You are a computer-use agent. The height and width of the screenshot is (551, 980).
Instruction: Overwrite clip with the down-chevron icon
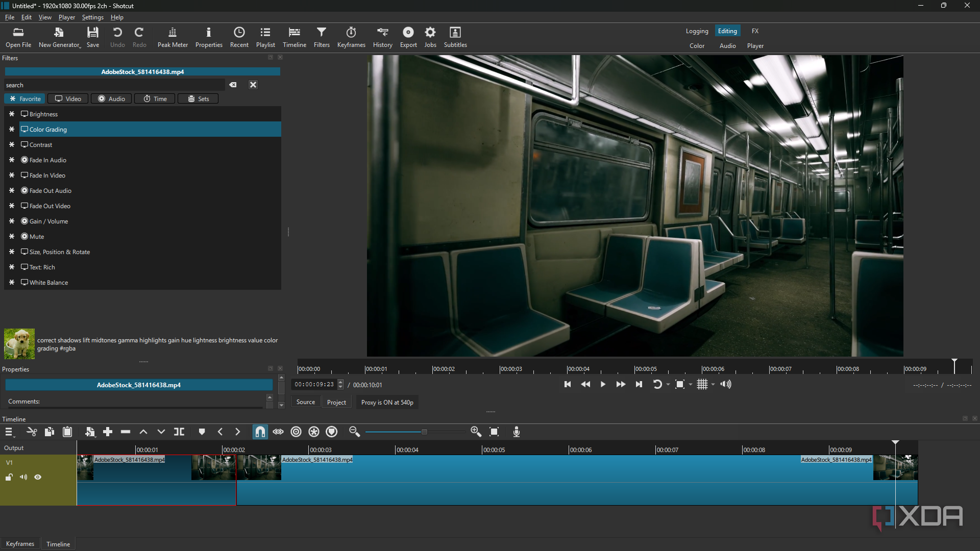tap(161, 432)
